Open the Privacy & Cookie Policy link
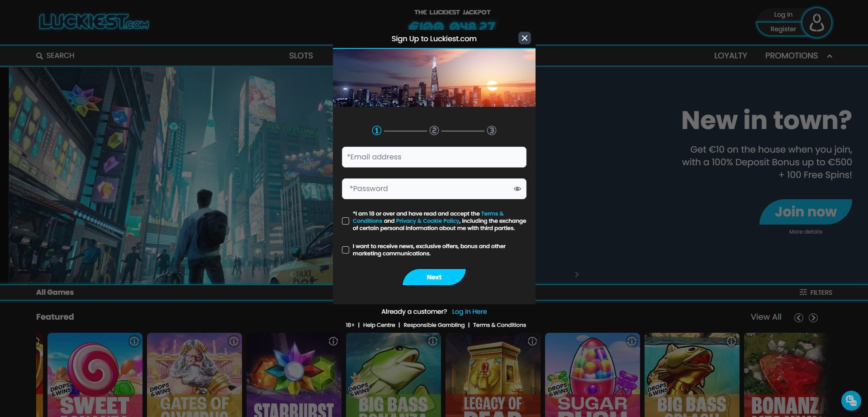868x417 pixels. 427,221
